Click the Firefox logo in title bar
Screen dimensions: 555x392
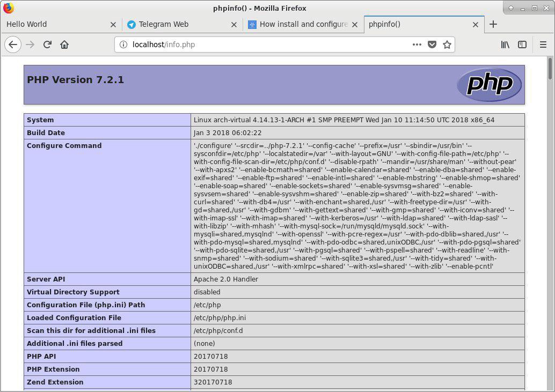[x=8, y=8]
